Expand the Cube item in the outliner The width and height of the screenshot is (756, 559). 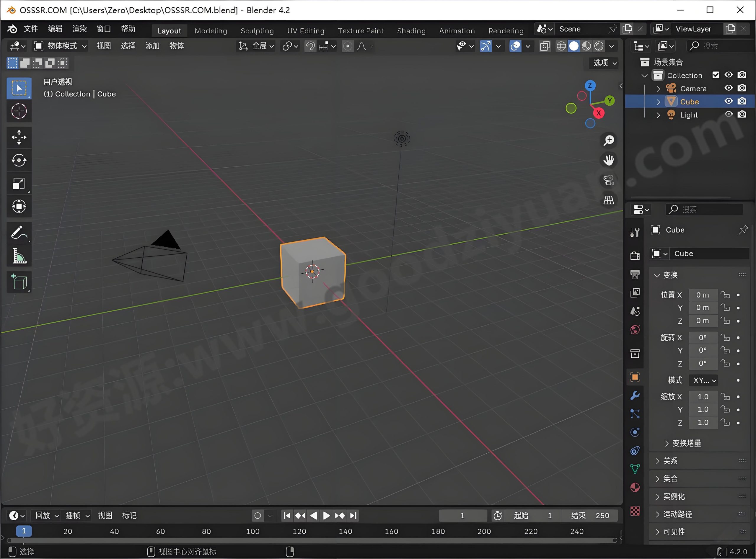(658, 102)
